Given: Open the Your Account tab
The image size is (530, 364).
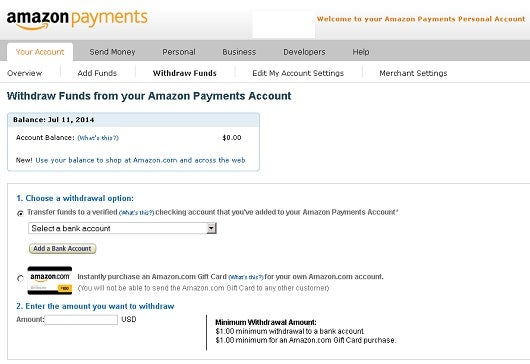Looking at the screenshot, I should (x=40, y=52).
